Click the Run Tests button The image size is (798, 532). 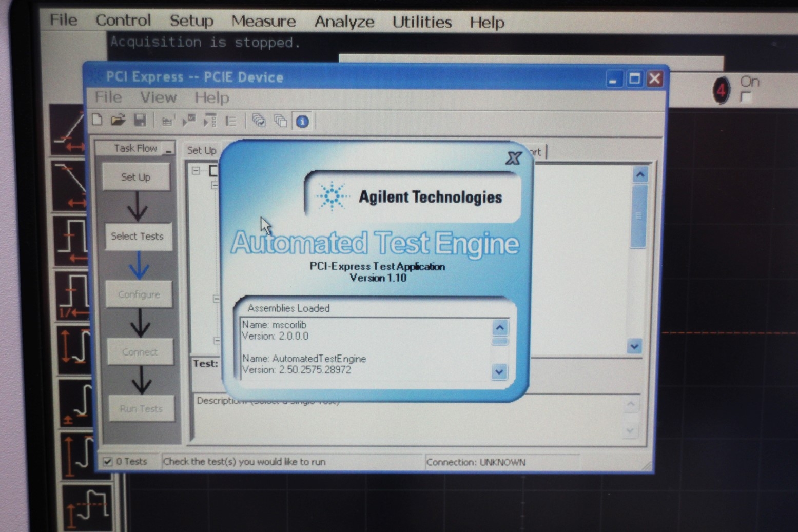tap(141, 408)
